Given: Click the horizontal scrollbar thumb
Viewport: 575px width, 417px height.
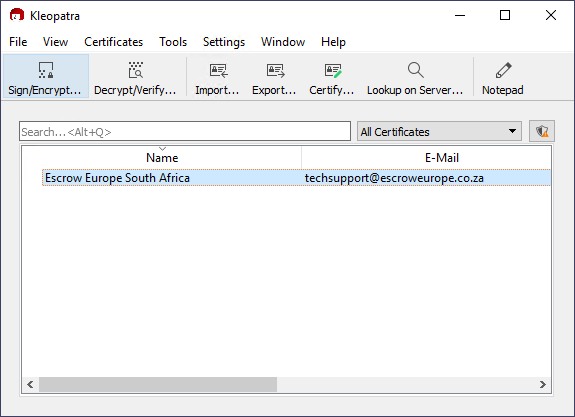Looking at the screenshot, I should (158, 384).
